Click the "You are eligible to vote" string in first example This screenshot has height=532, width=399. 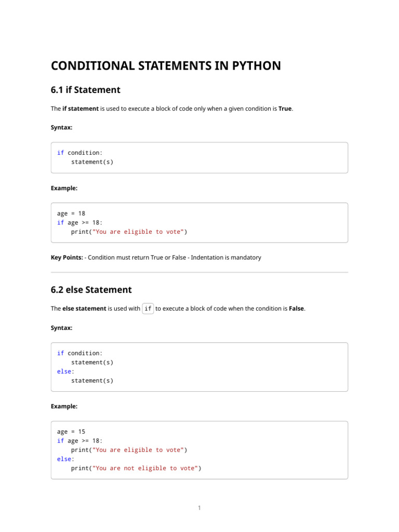click(138, 232)
